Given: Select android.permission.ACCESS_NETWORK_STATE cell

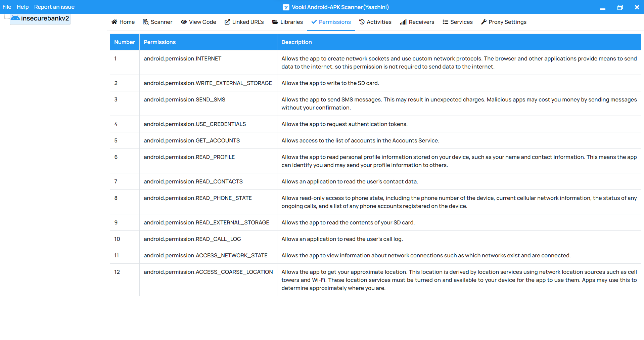Looking at the screenshot, I should point(208,255).
